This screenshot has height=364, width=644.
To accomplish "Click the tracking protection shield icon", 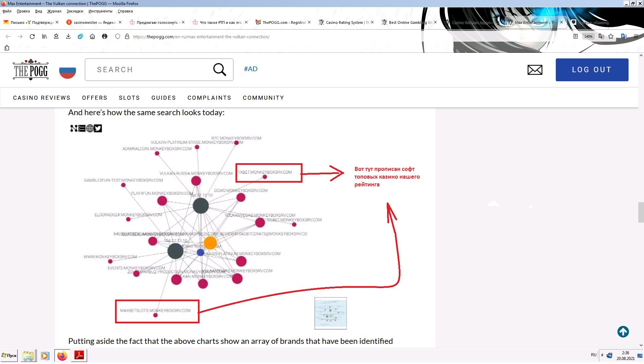I will click(117, 37).
